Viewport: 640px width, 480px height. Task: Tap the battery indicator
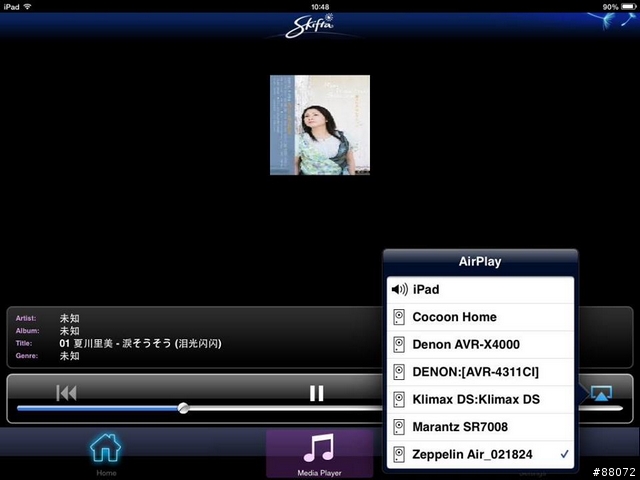629,7
